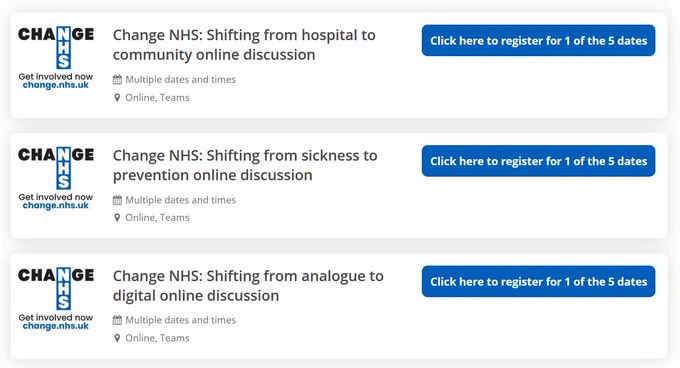680x368 pixels.
Task: Click the calendar icon for hospital to community event
Action: [117, 79]
